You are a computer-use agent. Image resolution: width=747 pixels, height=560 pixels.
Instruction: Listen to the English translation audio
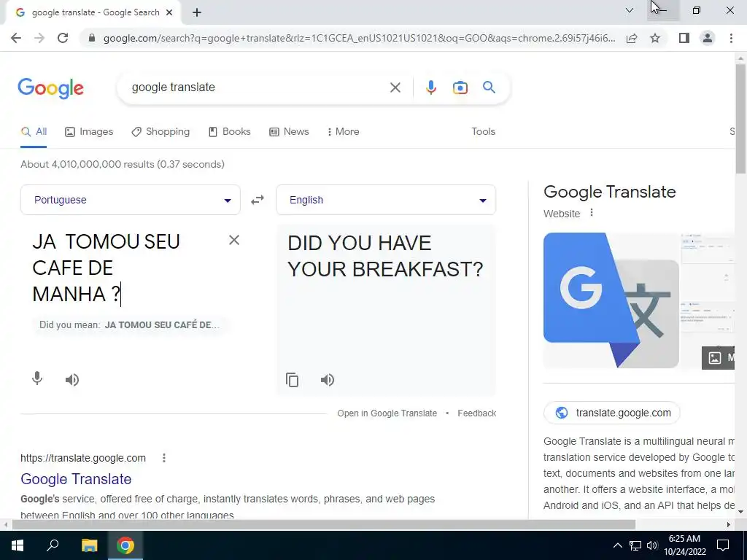[x=328, y=380]
